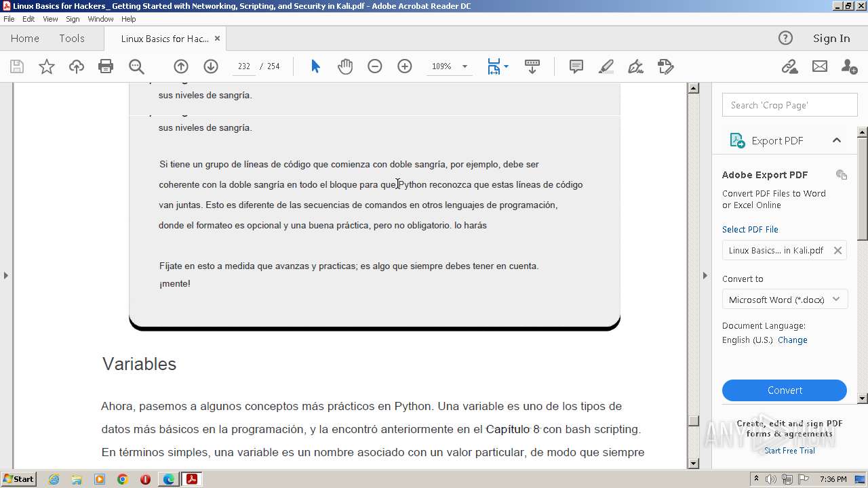This screenshot has height=488, width=868.
Task: Click the Adobe Acrobat taskbar button
Action: [x=192, y=479]
